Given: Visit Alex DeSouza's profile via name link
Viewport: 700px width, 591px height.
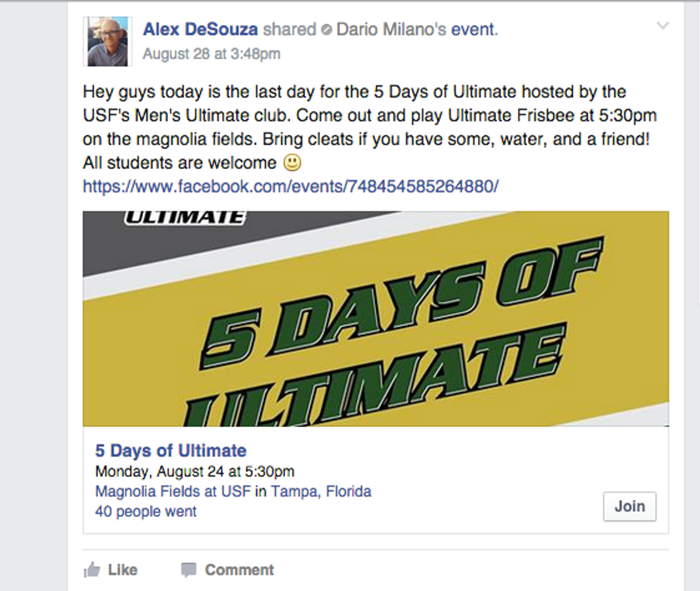Looking at the screenshot, I should tap(201, 29).
